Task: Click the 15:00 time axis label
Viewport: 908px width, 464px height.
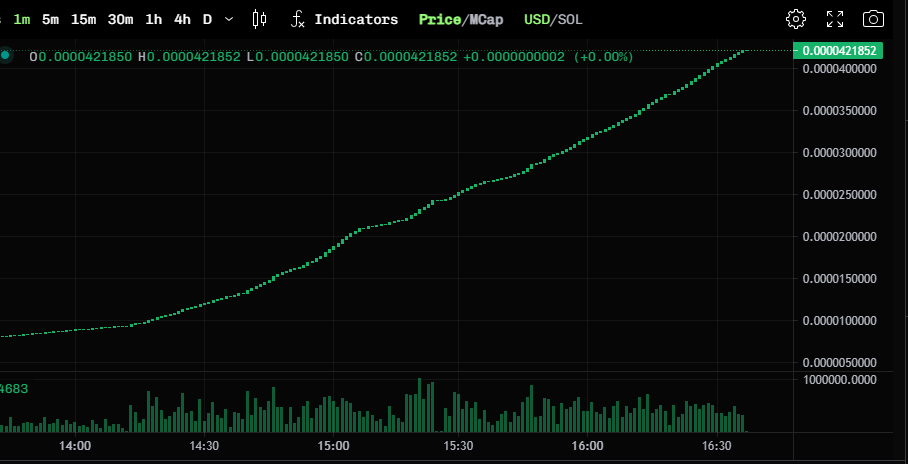Action: [334, 447]
